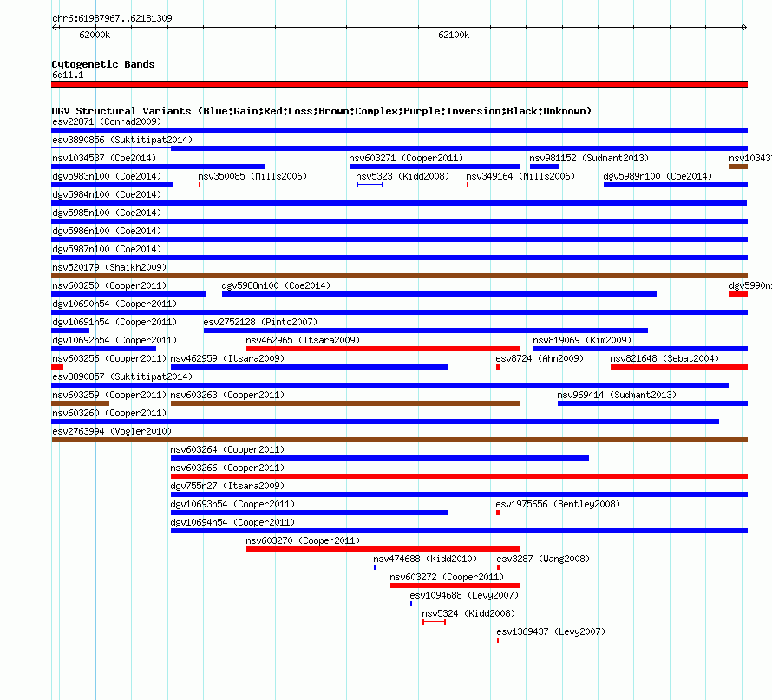Click the nsv603271 (Cooper2011) label
Screen dimensions: 772x700
tap(406, 158)
